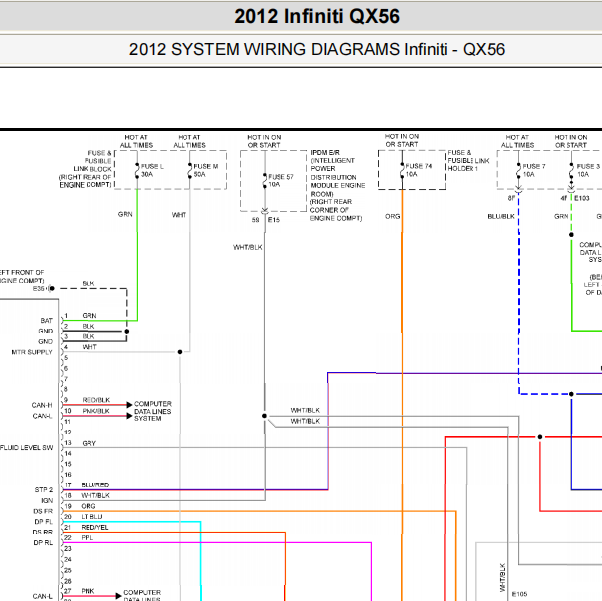Click '8F' connector pin label
602x601 pixels.
tap(511, 198)
